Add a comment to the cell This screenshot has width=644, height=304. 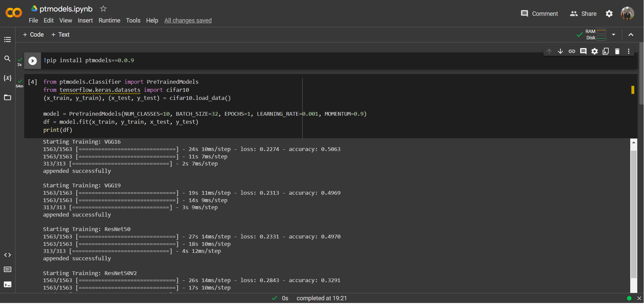583,51
